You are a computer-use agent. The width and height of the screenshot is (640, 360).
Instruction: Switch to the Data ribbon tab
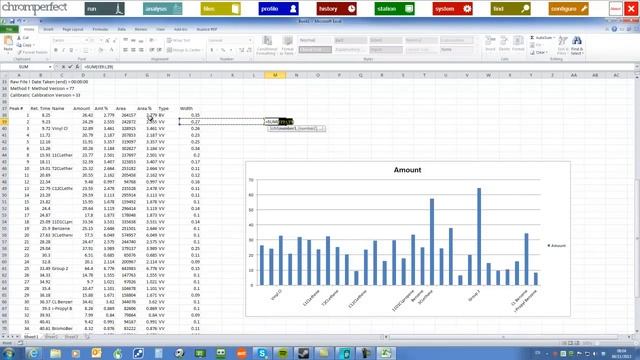tap(122, 29)
